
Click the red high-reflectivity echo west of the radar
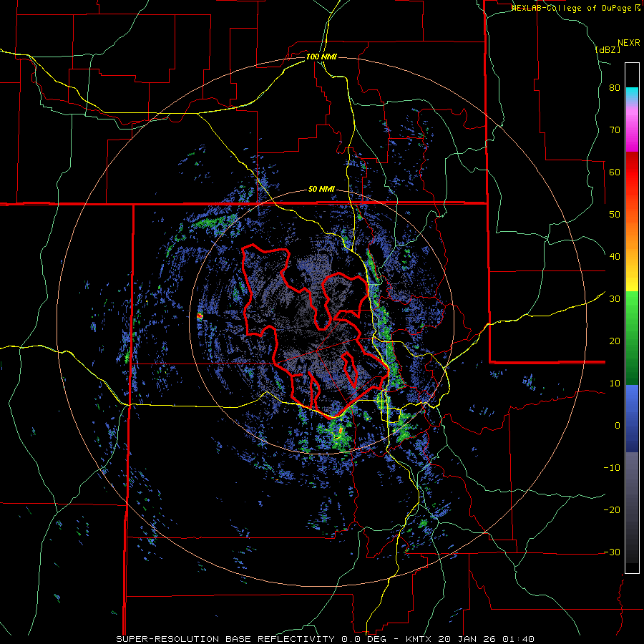coord(200,316)
